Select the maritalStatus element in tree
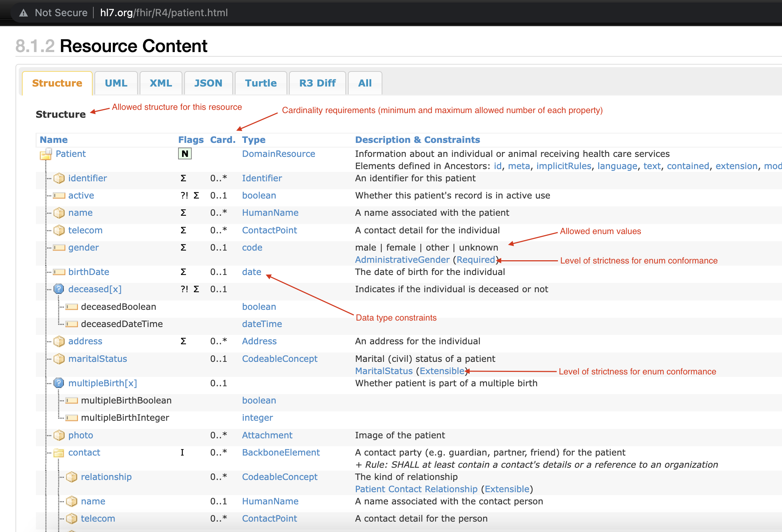This screenshot has width=782, height=532. (98, 359)
